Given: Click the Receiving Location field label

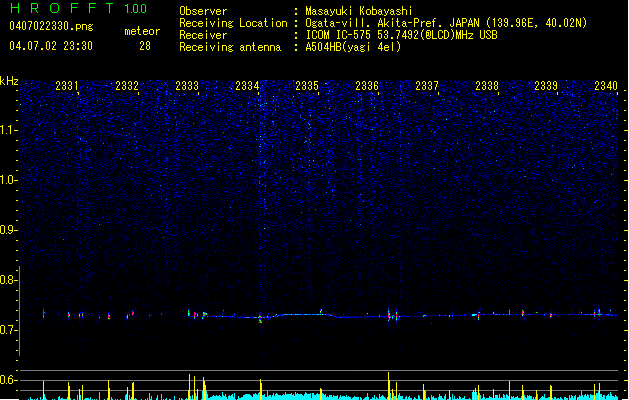Looking at the screenshot, I should click(x=233, y=23).
